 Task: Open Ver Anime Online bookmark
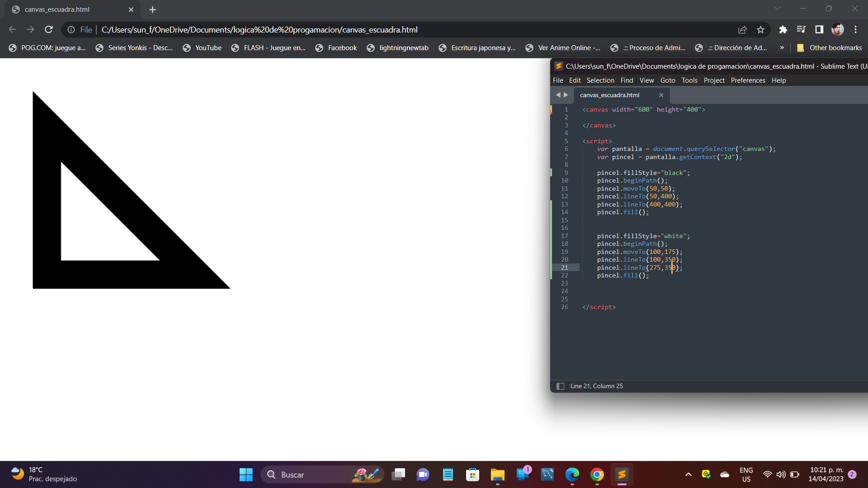coord(563,48)
